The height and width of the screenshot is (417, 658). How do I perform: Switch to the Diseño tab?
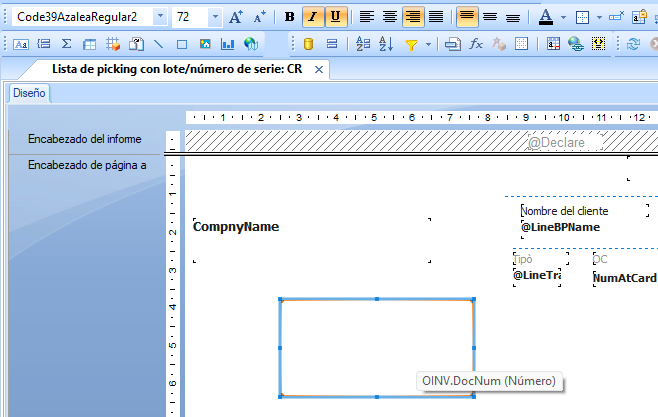click(x=29, y=93)
